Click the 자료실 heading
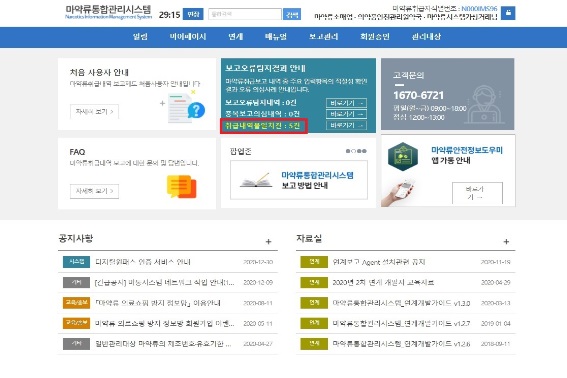The width and height of the screenshot is (567, 378). [309, 238]
